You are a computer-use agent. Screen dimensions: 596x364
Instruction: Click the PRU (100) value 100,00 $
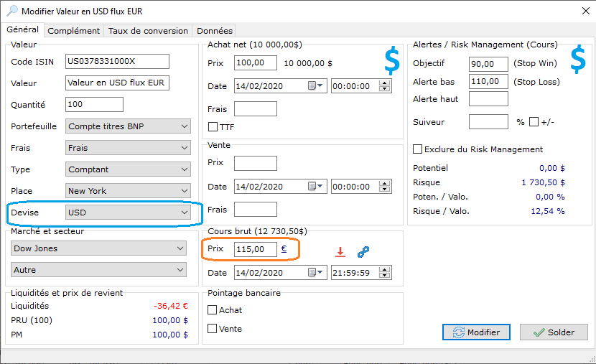pyautogui.click(x=170, y=320)
